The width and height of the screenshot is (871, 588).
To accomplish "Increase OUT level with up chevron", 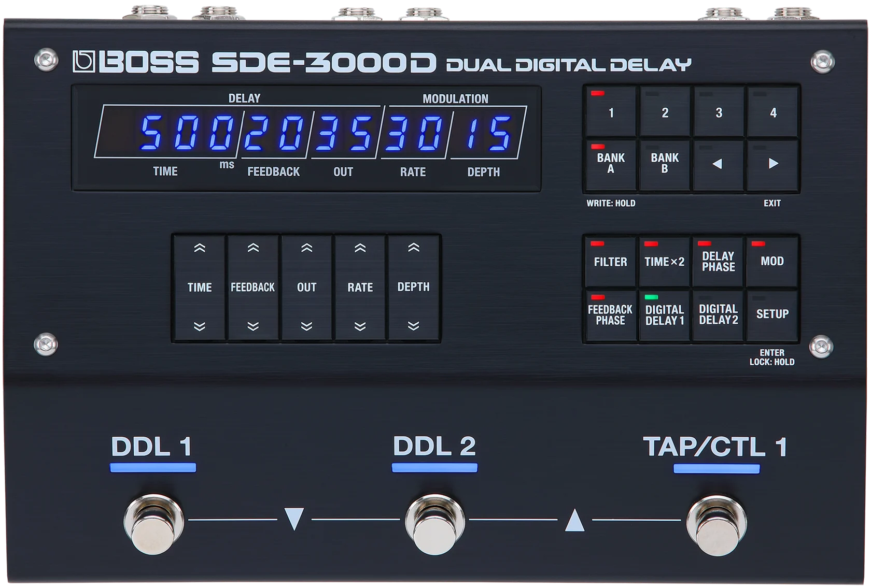I will tap(307, 248).
